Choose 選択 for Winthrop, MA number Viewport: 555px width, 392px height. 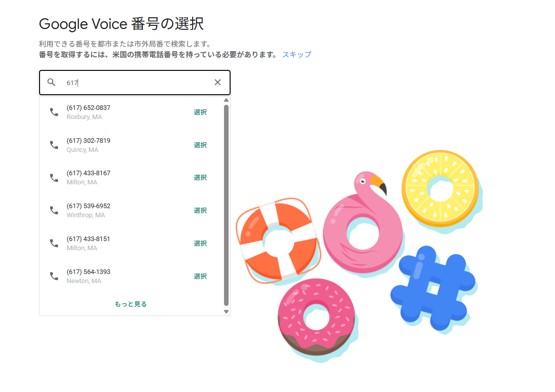(x=200, y=211)
